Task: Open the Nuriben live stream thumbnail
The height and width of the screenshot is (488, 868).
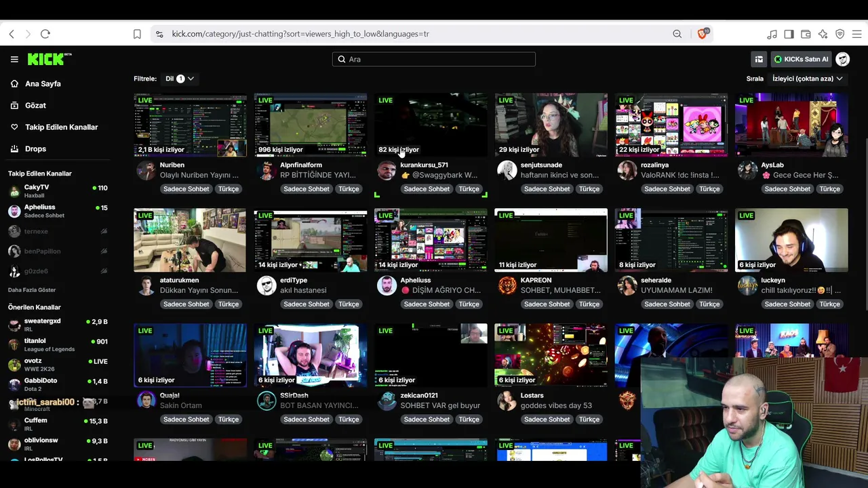Action: click(x=190, y=125)
